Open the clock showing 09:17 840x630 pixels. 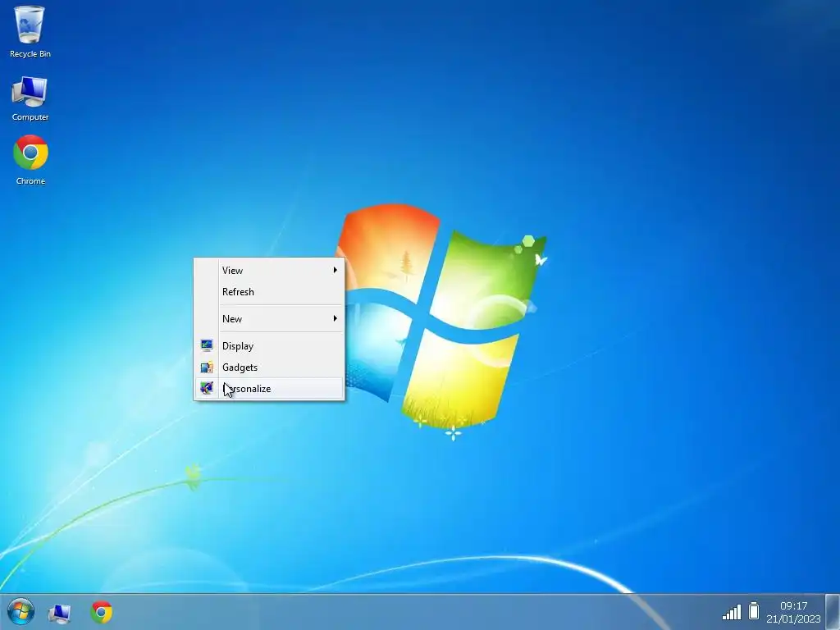pos(793,606)
